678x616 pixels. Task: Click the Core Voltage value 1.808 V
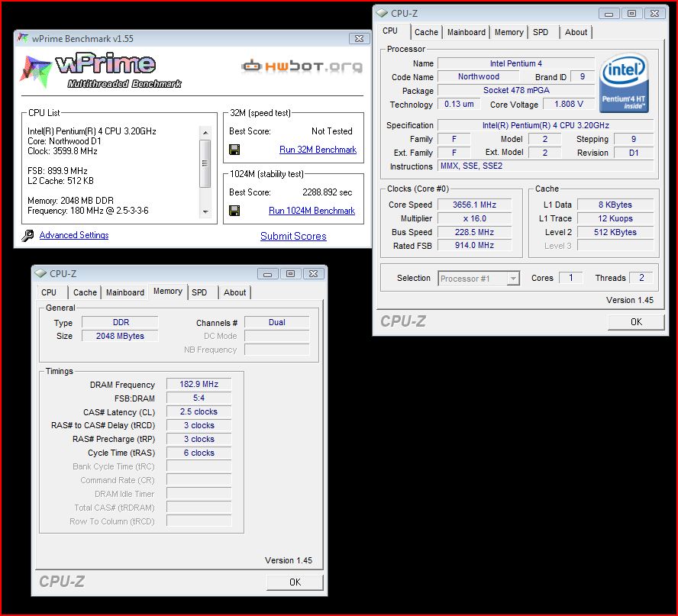pos(569,104)
